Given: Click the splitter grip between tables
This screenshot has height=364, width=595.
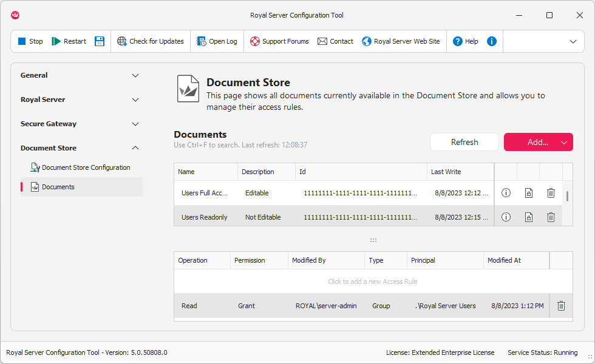Looking at the screenshot, I should [373, 240].
